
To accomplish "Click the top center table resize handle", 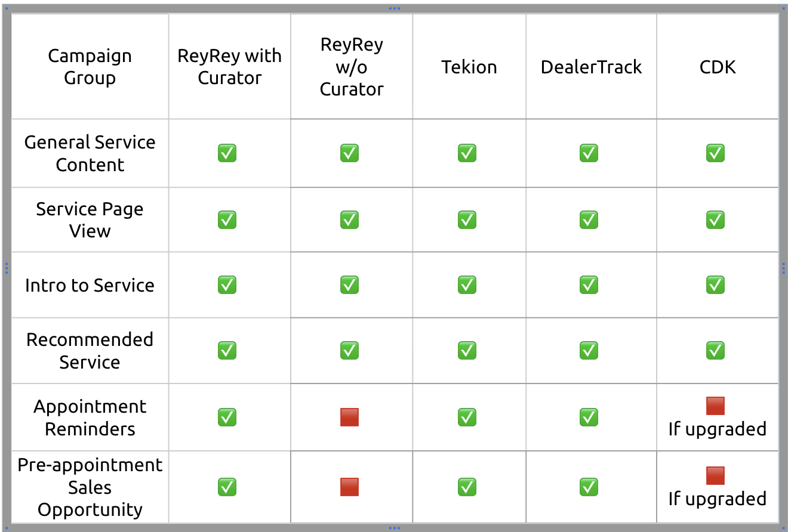I will coord(394,8).
